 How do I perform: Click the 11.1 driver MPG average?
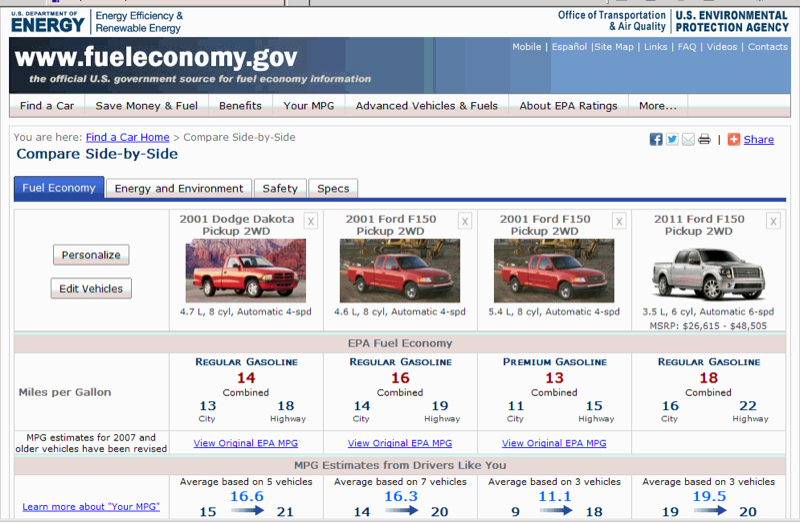[555, 496]
